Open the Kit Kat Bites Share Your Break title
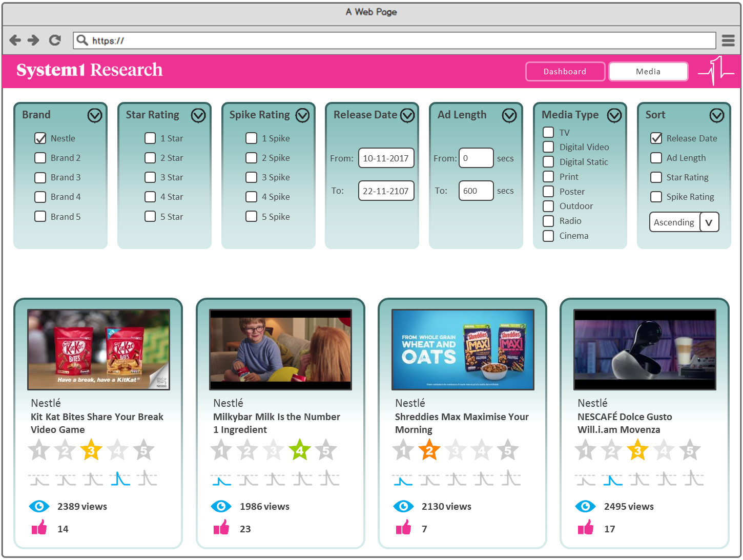Image resolution: width=743 pixels, height=560 pixels. (97, 423)
